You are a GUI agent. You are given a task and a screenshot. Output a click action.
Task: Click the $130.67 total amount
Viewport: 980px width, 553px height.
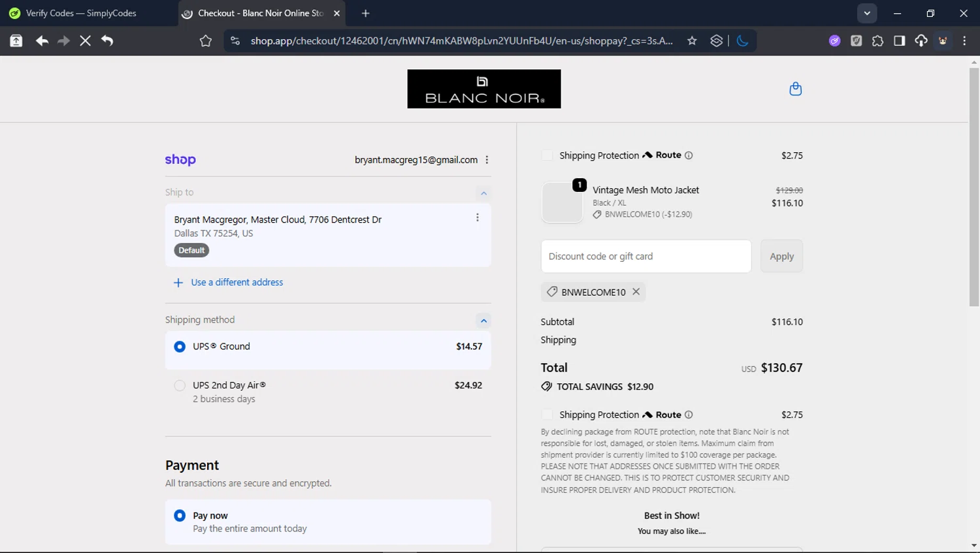point(781,368)
